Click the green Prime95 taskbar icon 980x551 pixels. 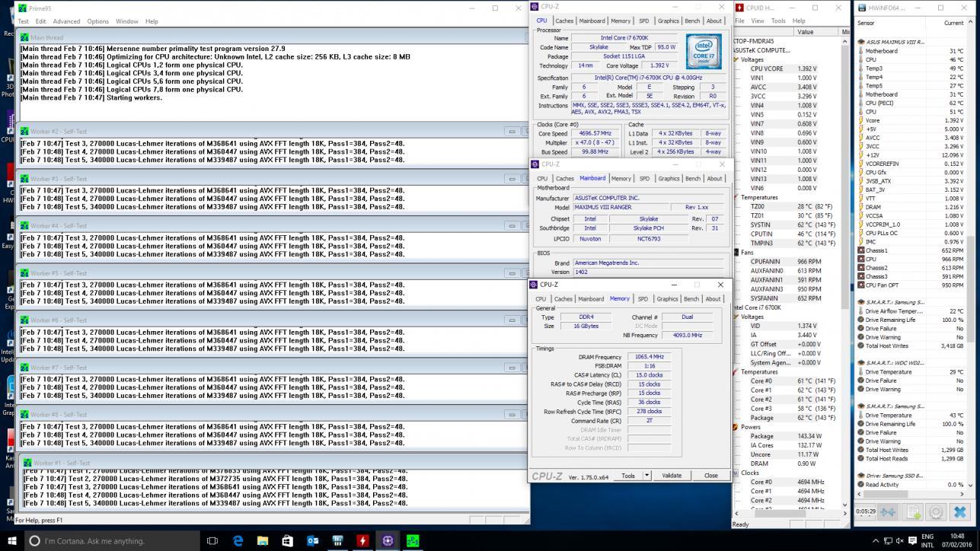click(x=413, y=541)
